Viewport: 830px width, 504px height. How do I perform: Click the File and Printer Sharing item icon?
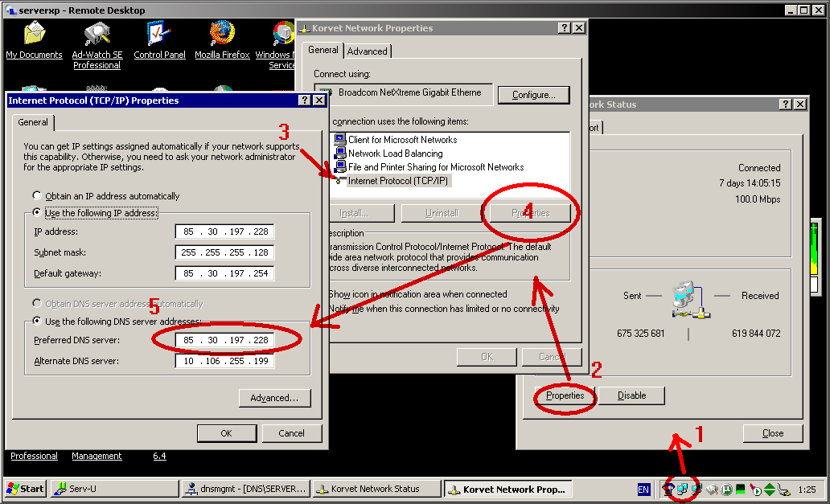tap(340, 167)
